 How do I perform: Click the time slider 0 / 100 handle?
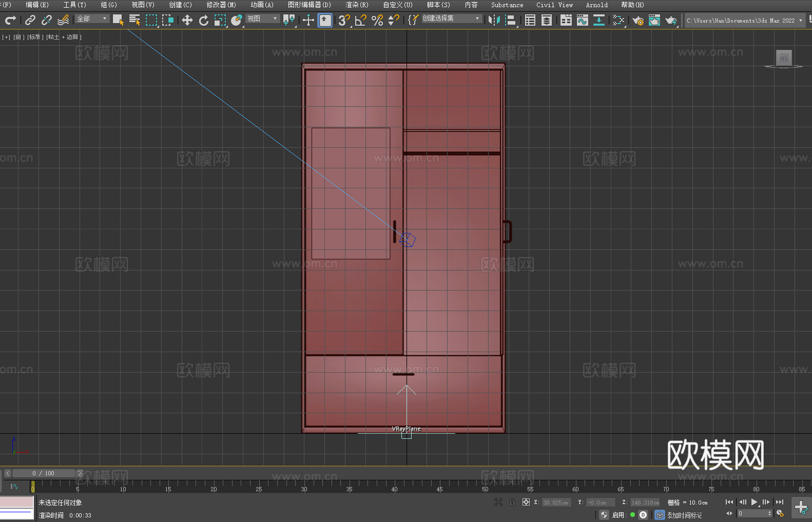[x=44, y=473]
